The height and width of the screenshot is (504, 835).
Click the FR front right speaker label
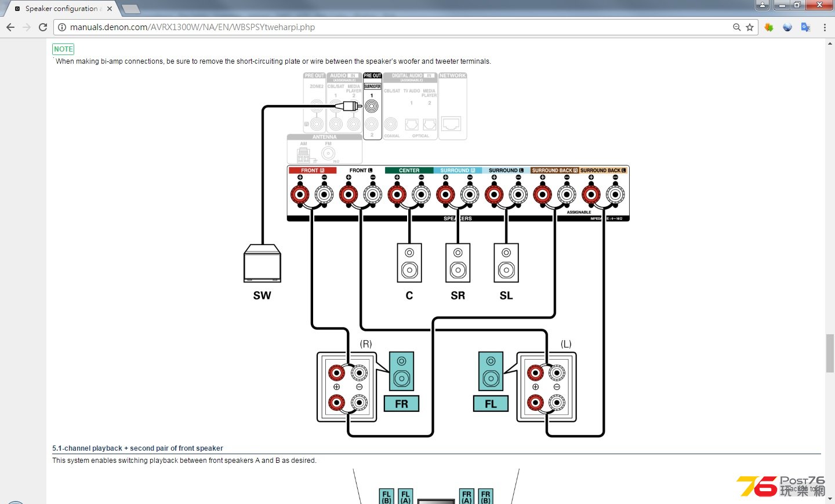(401, 404)
